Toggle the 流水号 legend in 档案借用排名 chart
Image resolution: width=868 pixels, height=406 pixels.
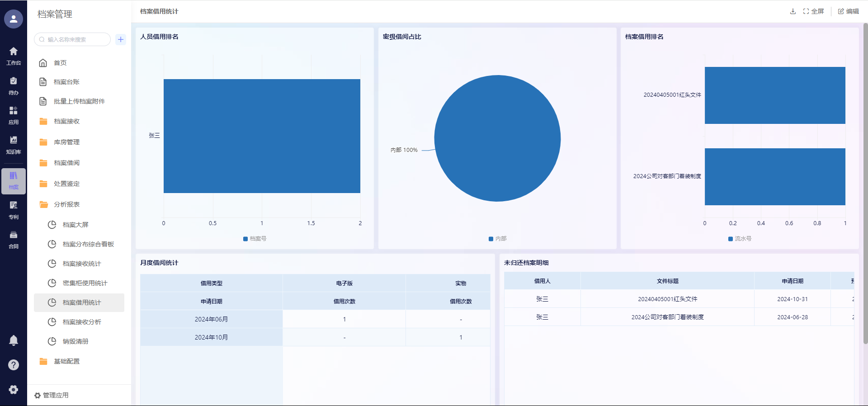740,239
